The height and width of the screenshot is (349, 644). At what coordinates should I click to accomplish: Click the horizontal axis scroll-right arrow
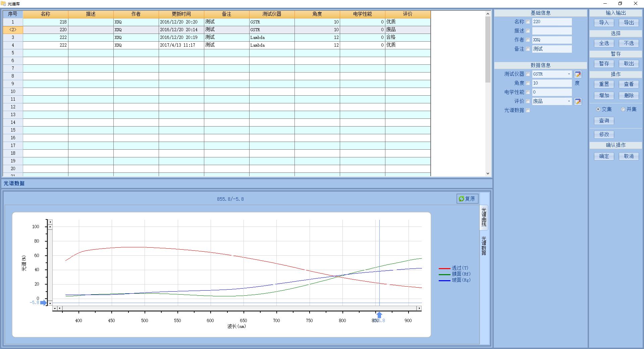click(419, 308)
